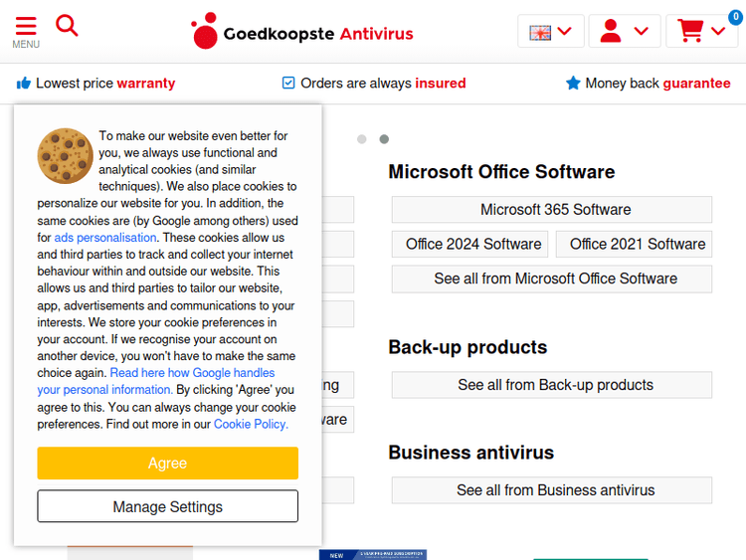Viewport: 746px width, 560px height.
Task: Open the user account dropdown
Action: tap(625, 32)
